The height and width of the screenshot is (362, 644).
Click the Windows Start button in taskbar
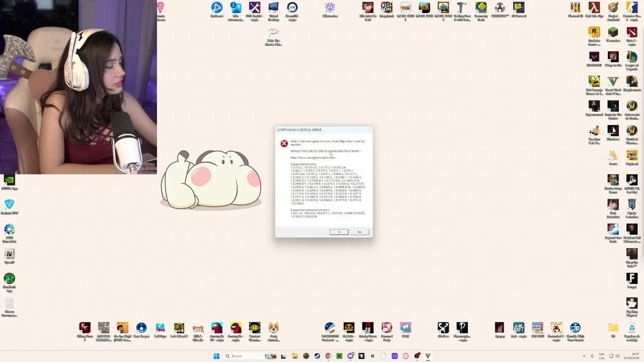click(216, 356)
